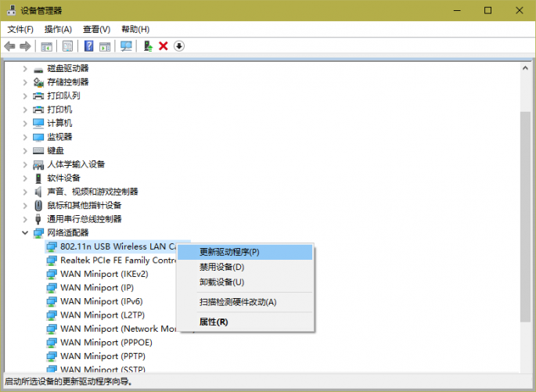Expand the 通用串行总线控制器 node
The image size is (536, 392).
(x=25, y=219)
